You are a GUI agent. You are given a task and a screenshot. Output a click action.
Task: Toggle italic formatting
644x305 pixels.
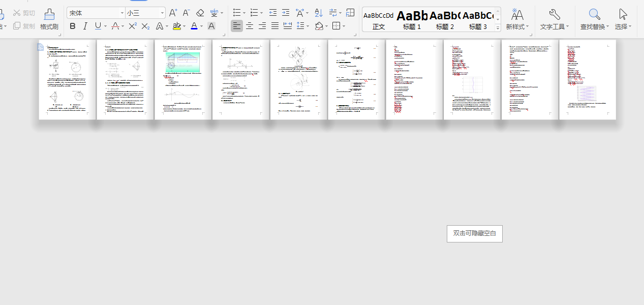point(85,26)
